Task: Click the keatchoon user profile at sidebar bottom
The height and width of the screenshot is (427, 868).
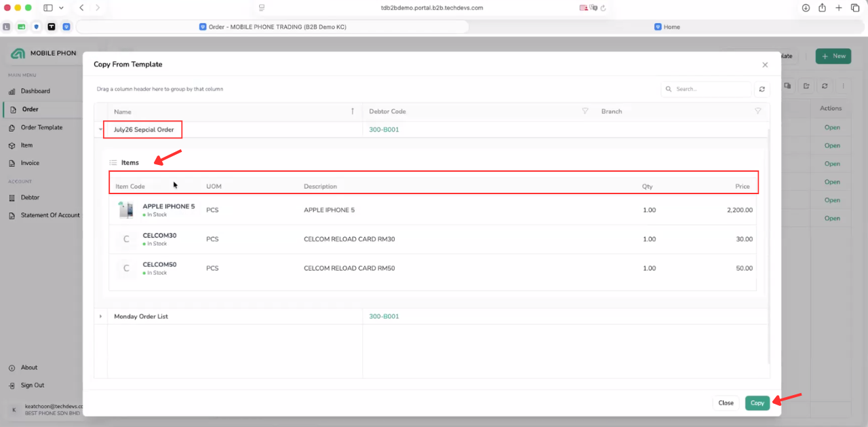Action: (x=44, y=409)
